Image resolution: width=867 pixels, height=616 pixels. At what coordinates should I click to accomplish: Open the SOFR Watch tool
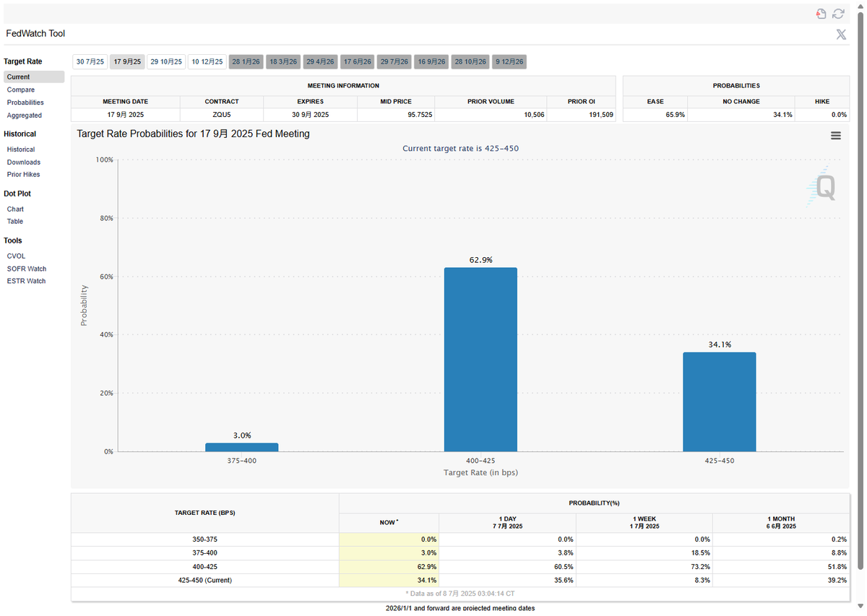click(x=27, y=269)
